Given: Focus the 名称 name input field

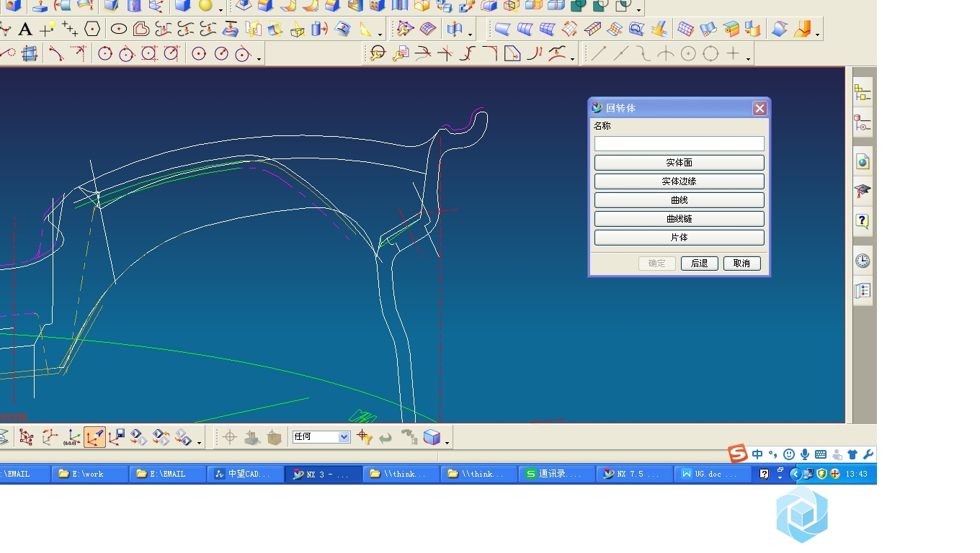Looking at the screenshot, I should pos(679,143).
